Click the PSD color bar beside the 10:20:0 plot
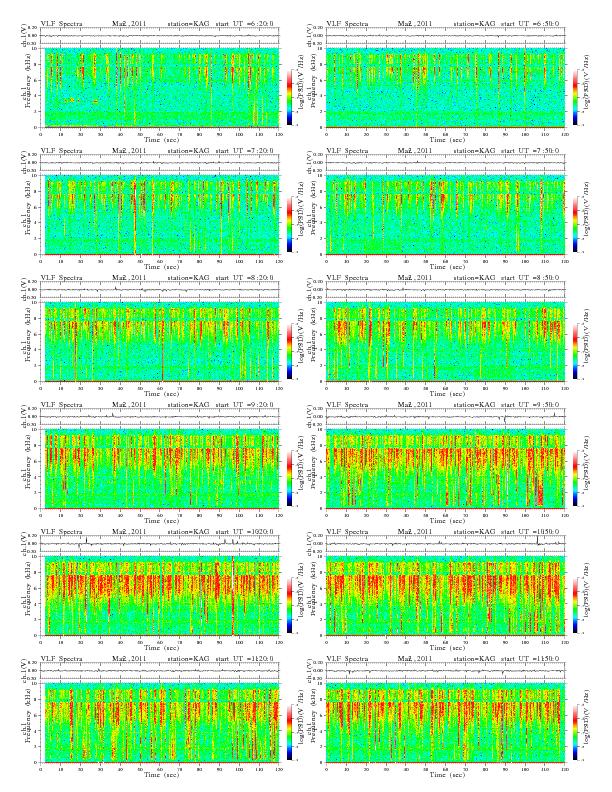Viewport: 612px width, 792px height. click(289, 605)
